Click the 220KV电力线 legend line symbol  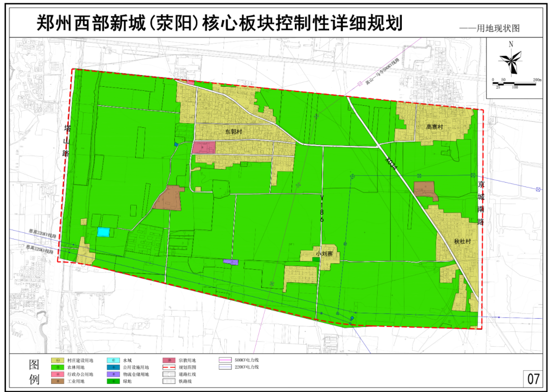coord(224,367)
